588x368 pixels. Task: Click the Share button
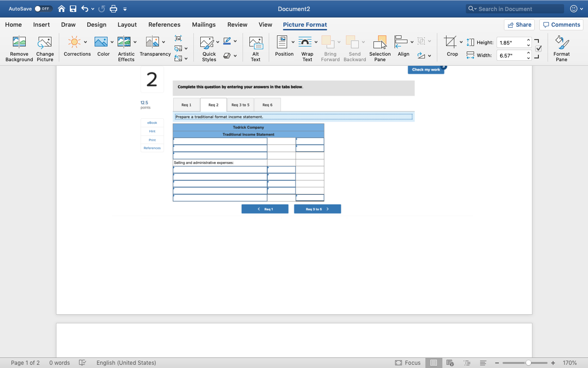coord(519,24)
